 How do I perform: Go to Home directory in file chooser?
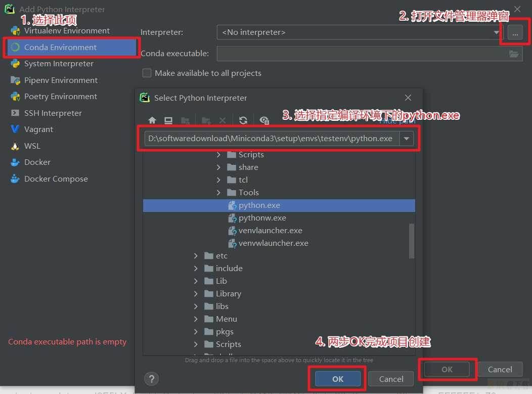[x=152, y=120]
